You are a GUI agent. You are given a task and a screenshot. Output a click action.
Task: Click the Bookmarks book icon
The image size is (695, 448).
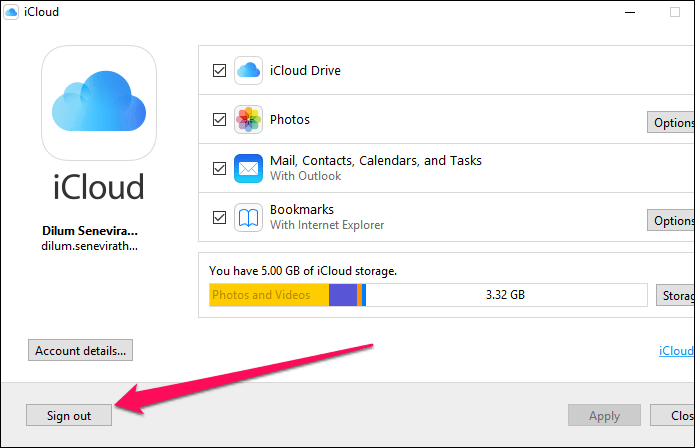coord(248,218)
